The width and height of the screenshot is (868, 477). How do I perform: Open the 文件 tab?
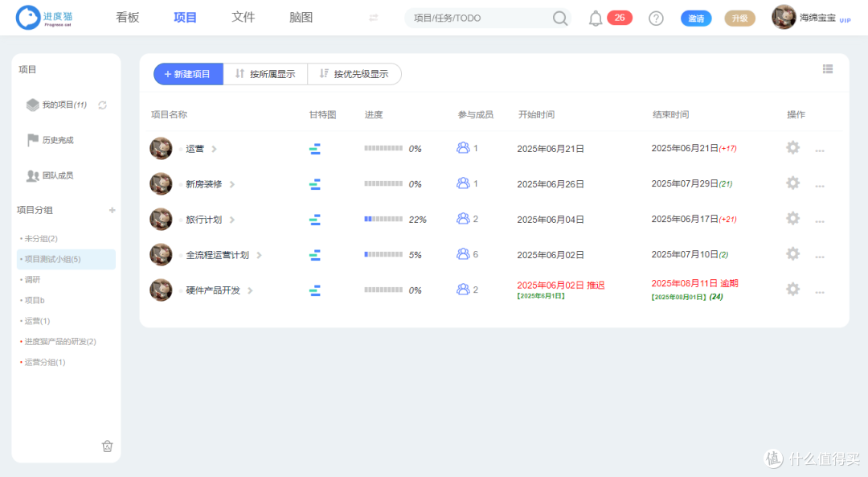tap(243, 18)
